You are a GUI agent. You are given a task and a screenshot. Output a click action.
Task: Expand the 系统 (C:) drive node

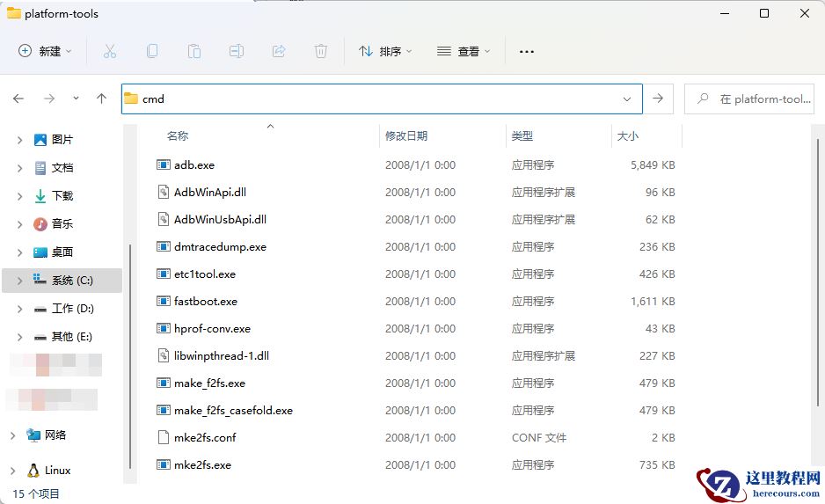point(19,281)
